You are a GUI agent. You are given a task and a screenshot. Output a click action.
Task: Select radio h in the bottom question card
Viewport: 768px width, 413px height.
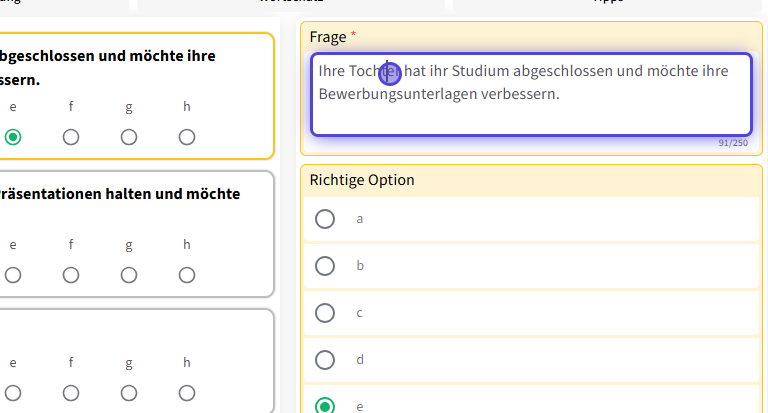point(187,393)
